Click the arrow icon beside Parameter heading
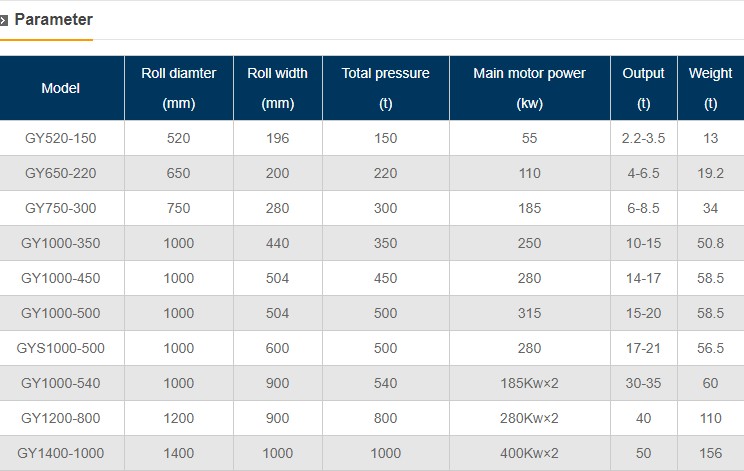This screenshot has height=471, width=744. pyautogui.click(x=4, y=20)
